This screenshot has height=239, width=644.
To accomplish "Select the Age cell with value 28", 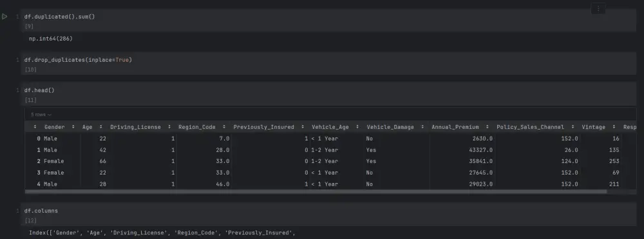I will 102,184.
